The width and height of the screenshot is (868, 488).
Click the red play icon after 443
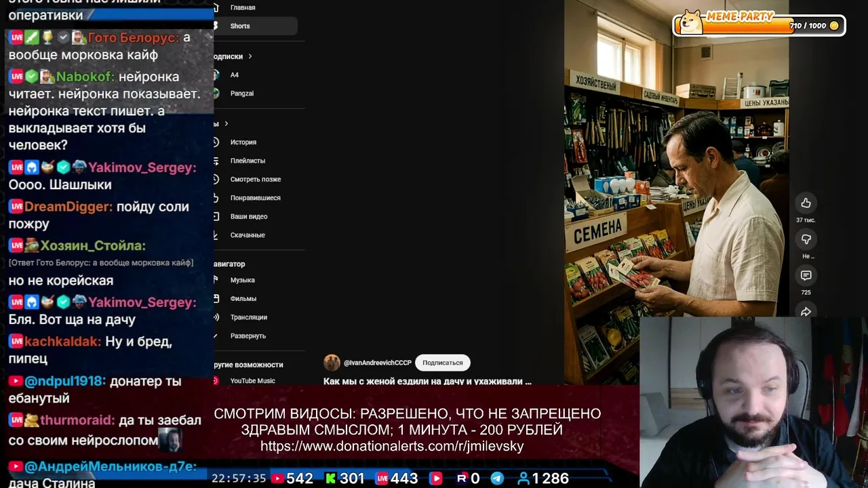coord(435,479)
